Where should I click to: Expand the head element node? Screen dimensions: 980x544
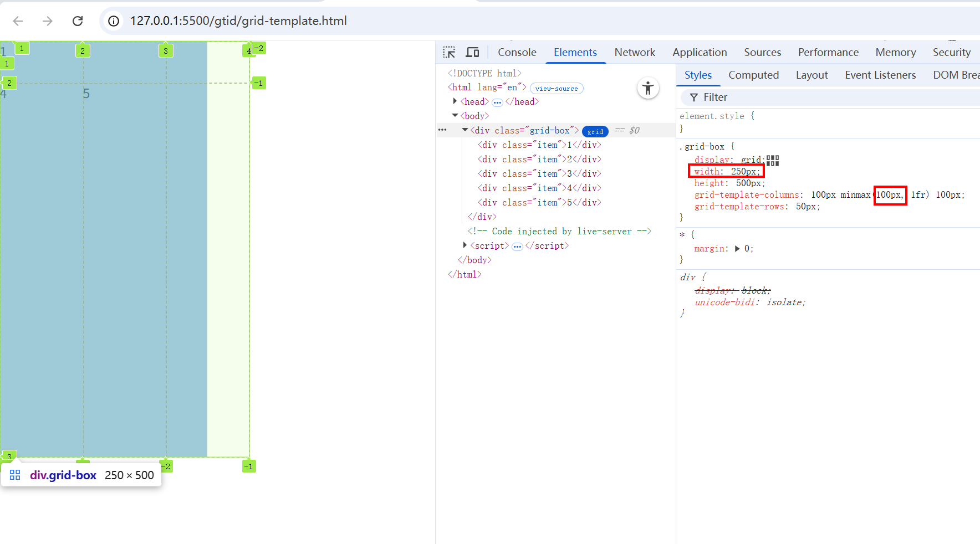pos(455,101)
